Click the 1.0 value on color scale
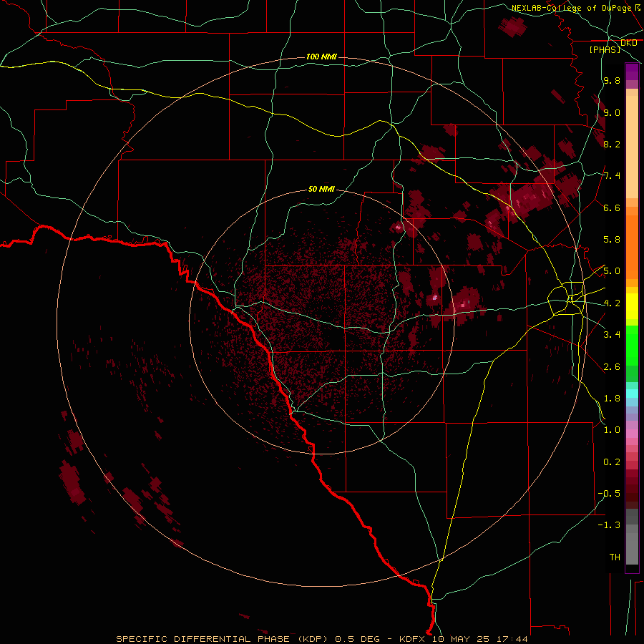Image resolution: width=644 pixels, height=644 pixels. pyautogui.click(x=612, y=429)
